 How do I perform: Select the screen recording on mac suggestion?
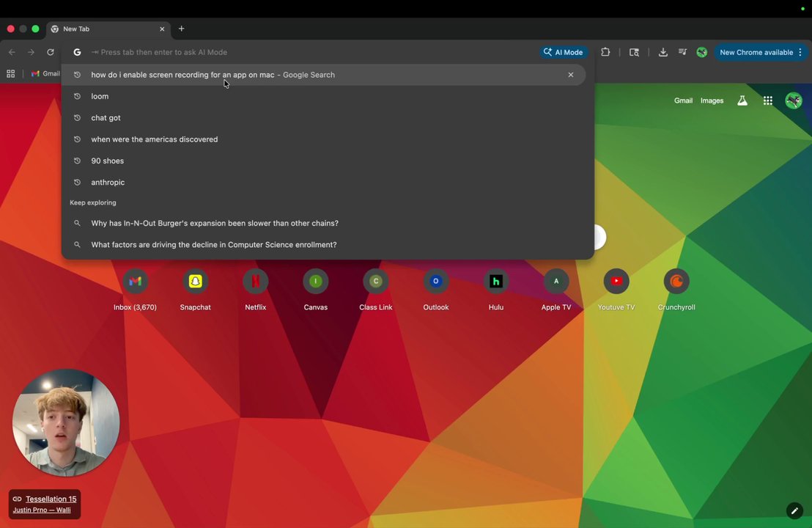324,75
